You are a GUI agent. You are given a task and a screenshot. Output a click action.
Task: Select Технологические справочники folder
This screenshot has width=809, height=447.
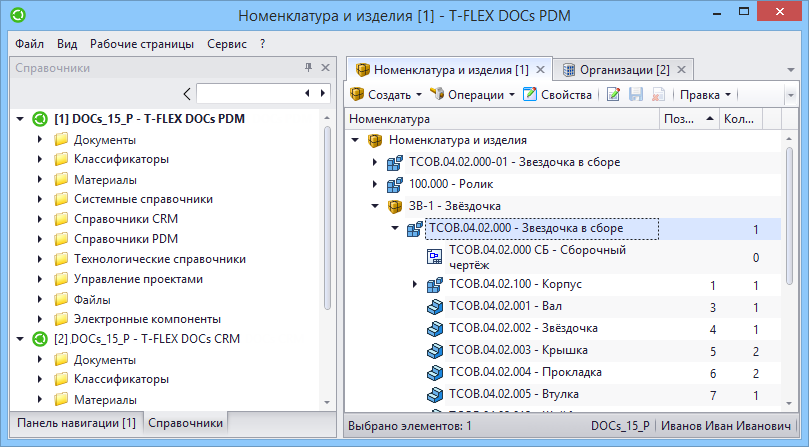point(160,259)
